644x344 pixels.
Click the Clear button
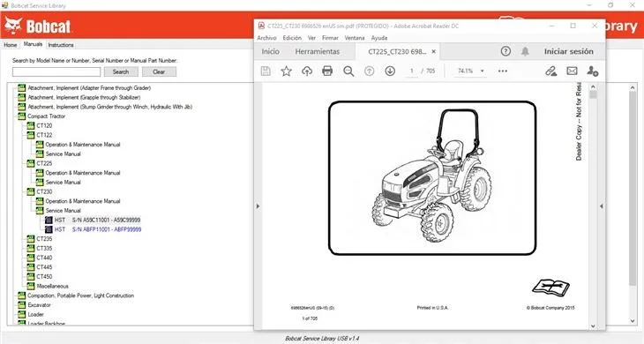pyautogui.click(x=159, y=71)
